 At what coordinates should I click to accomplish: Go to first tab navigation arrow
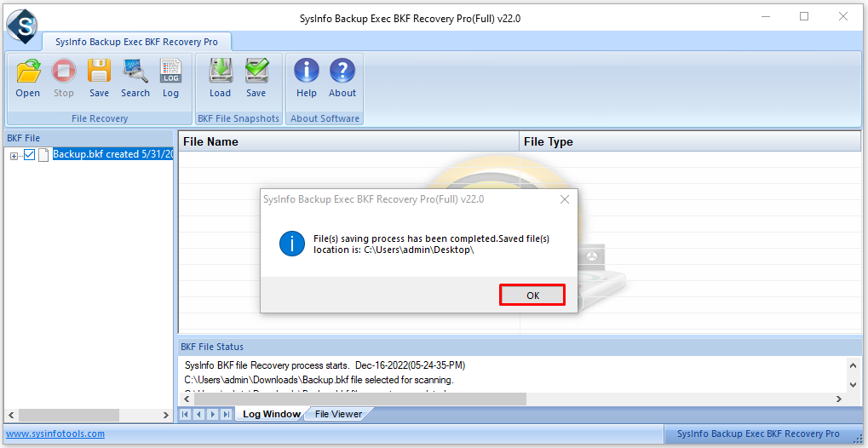[x=186, y=414]
